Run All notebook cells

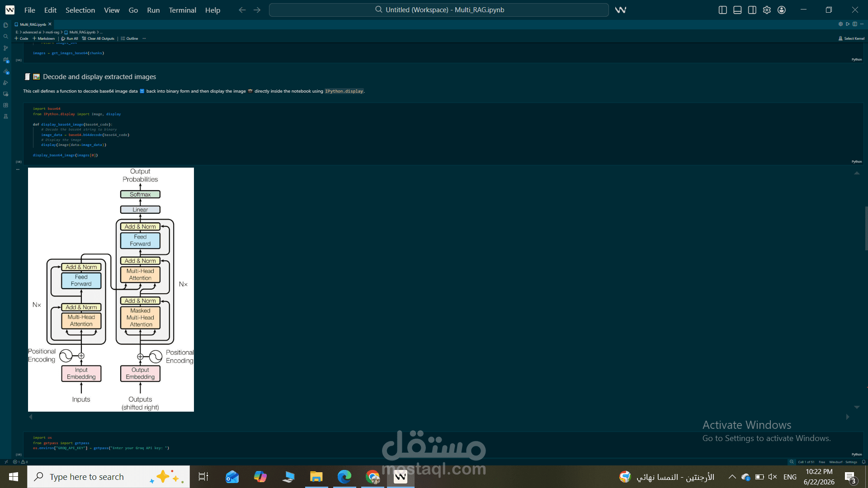70,38
